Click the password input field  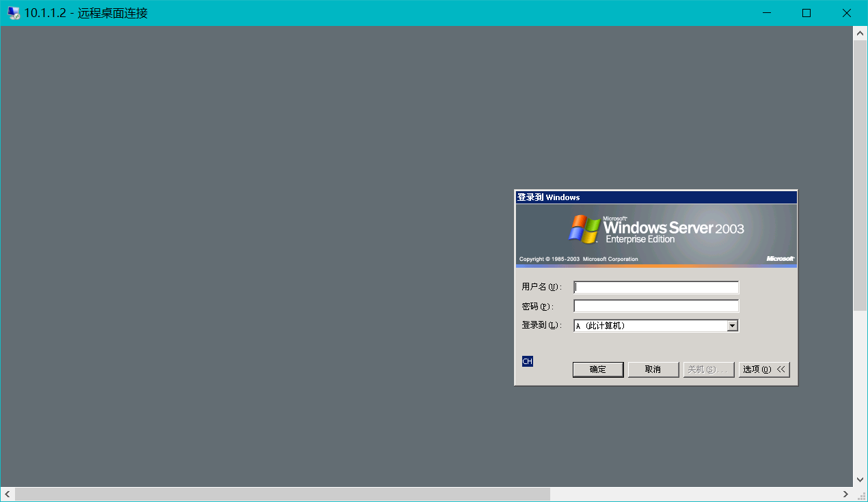pyautogui.click(x=656, y=306)
